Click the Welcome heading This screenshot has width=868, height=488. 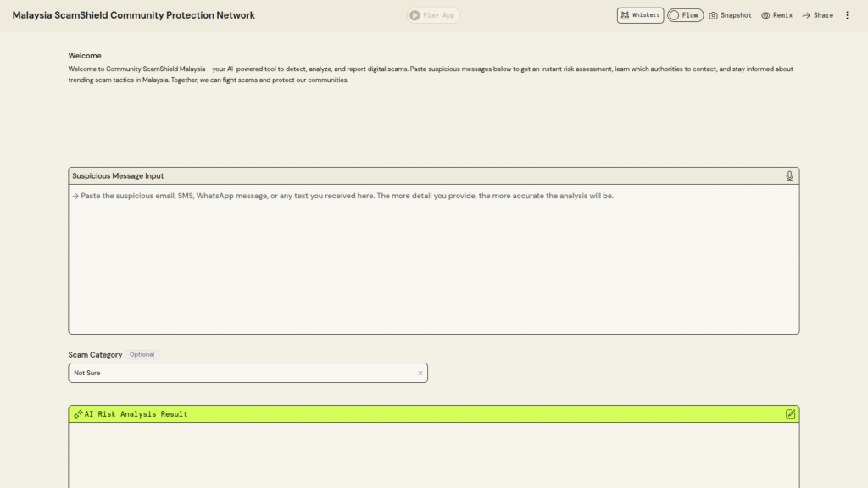click(85, 56)
